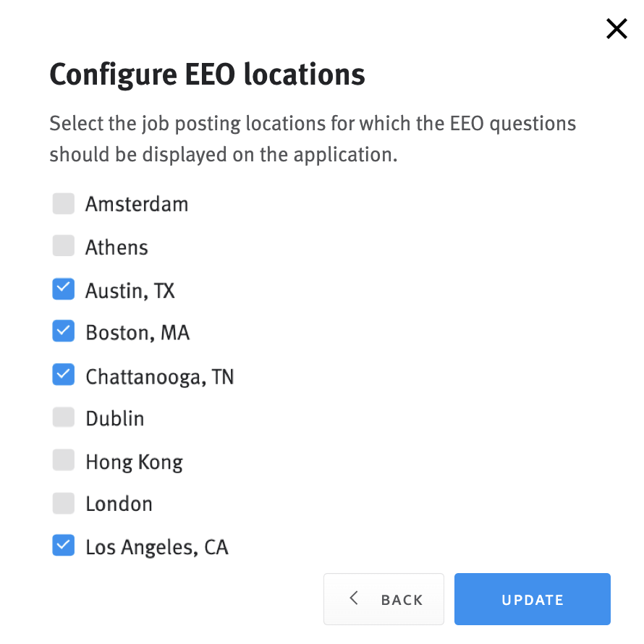Enable Hong Kong for EEO questions
Viewport: 644px width, 644px height.
point(63,460)
